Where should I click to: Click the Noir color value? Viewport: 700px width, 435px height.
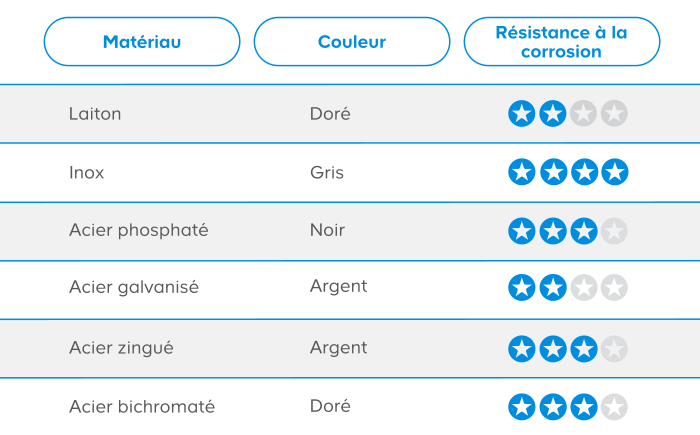coord(327,230)
